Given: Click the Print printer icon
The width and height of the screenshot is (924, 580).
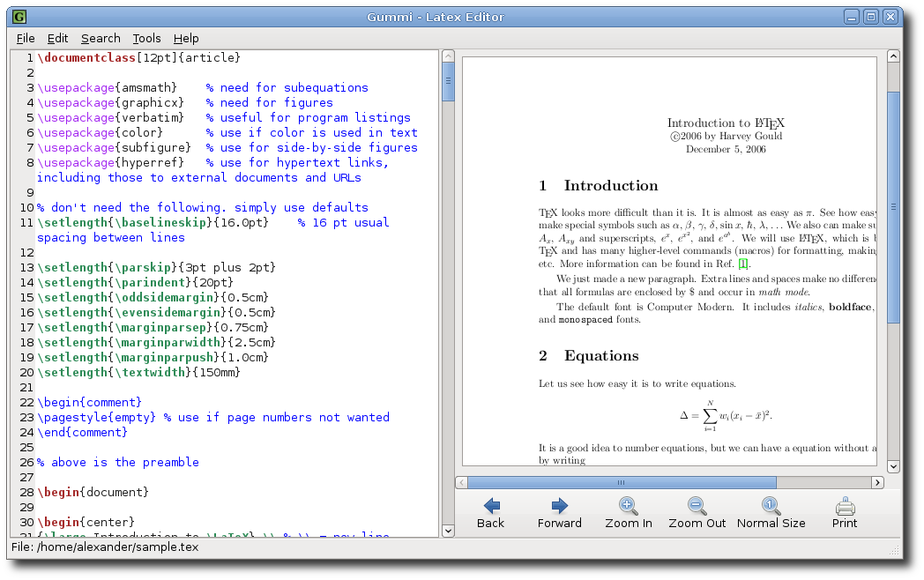Looking at the screenshot, I should [845, 506].
